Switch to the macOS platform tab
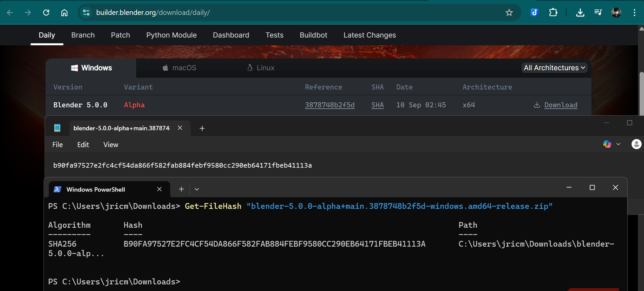 (180, 68)
